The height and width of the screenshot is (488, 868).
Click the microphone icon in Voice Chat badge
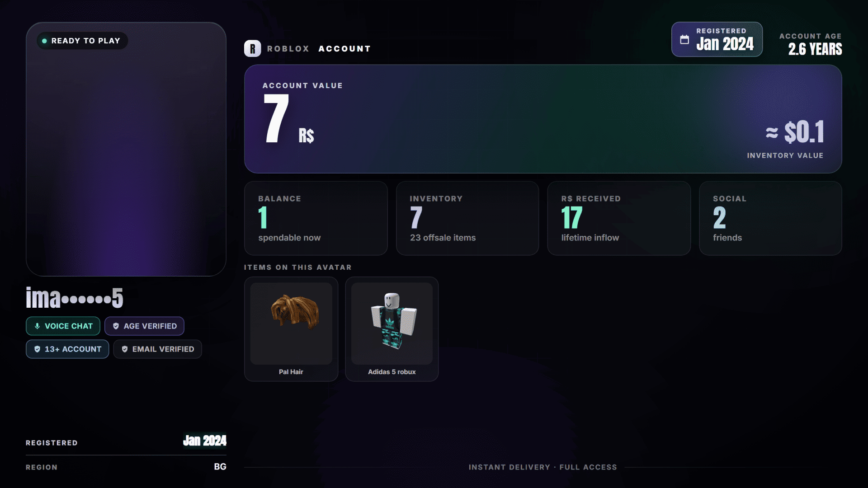tap(37, 326)
